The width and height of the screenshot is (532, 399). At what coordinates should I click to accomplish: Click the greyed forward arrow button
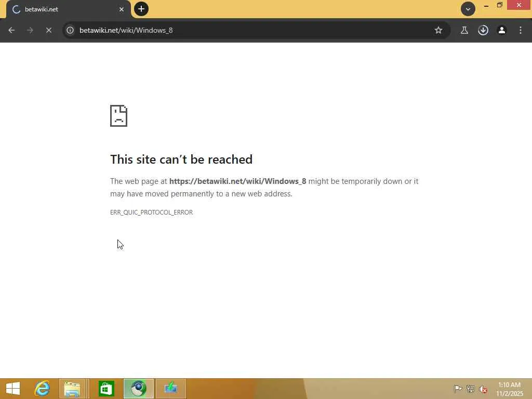point(30,30)
